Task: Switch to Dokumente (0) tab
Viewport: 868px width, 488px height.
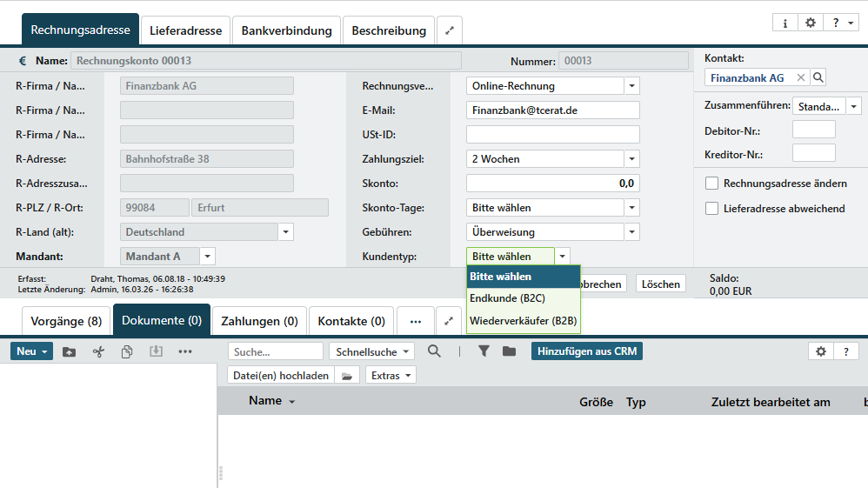Action: click(162, 320)
